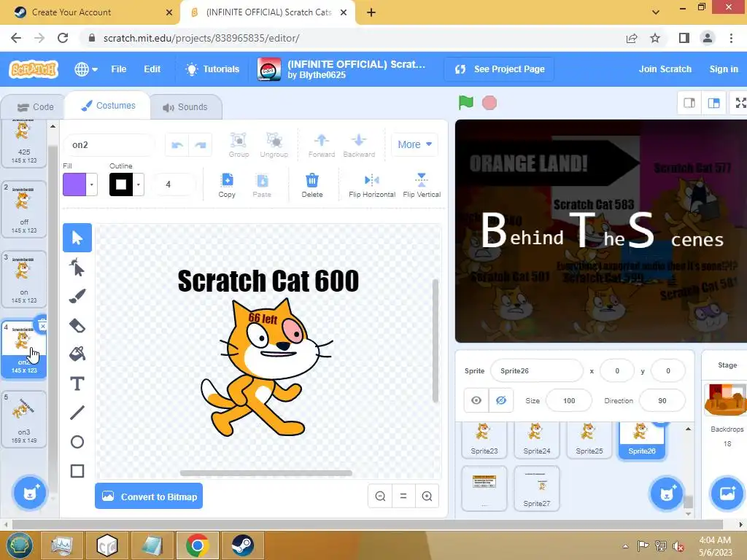Hide the sprite with crossed-eye icon
The image size is (747, 560).
tap(500, 400)
